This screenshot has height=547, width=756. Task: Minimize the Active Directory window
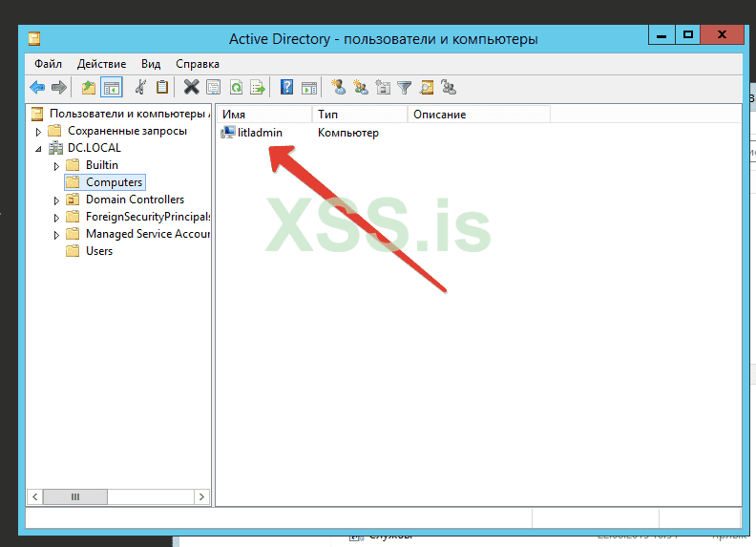(661, 35)
